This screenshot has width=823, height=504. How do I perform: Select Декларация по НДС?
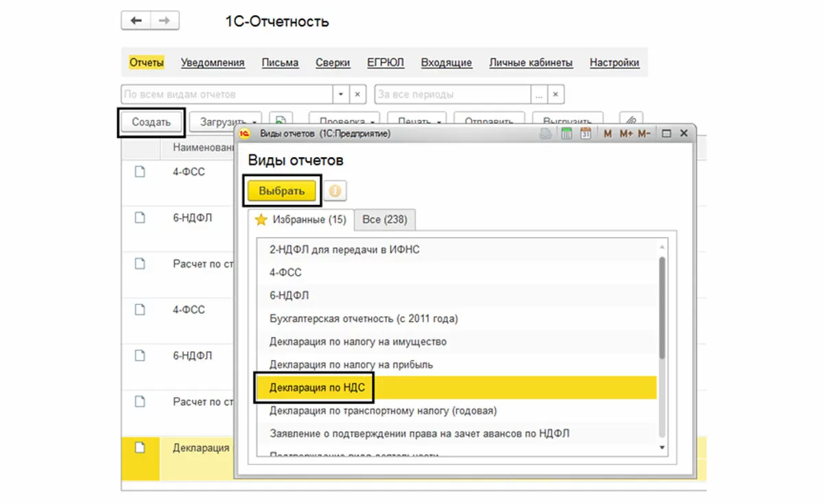coord(457,387)
